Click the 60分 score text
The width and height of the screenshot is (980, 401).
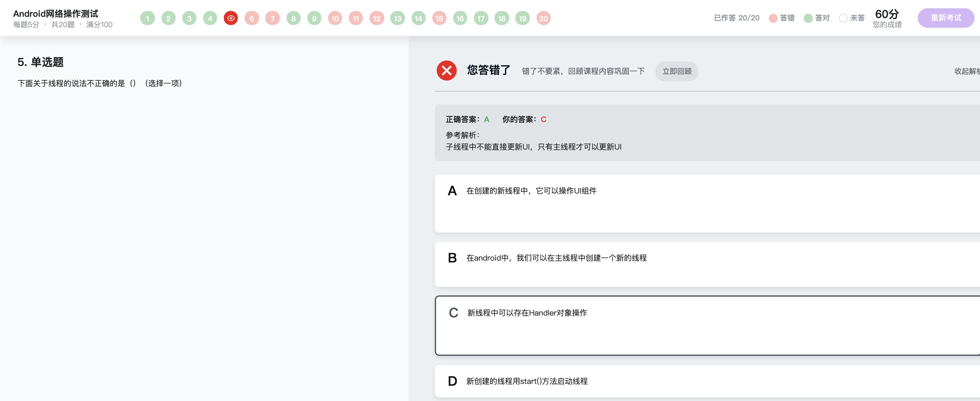887,14
